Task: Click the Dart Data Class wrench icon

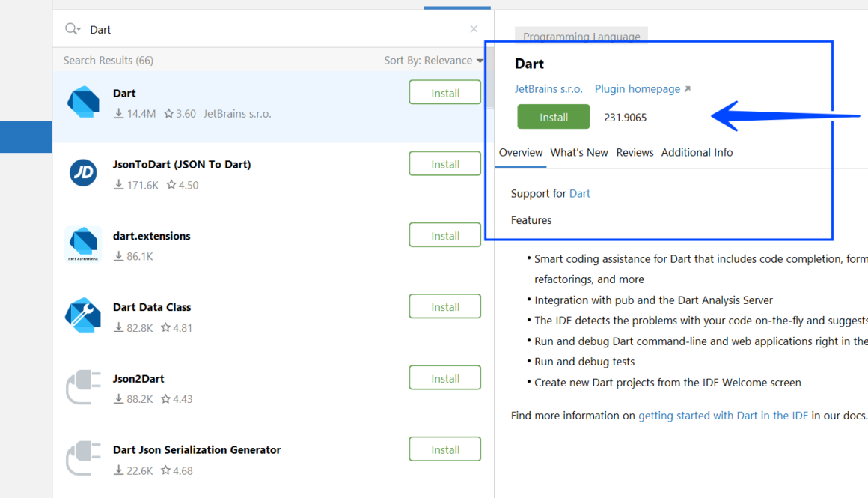Action: 83,315
